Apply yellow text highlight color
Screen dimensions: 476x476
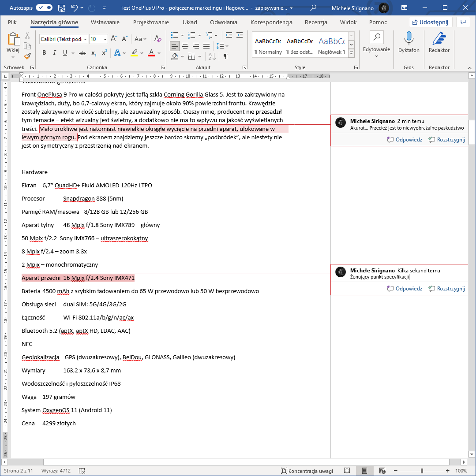[134, 53]
